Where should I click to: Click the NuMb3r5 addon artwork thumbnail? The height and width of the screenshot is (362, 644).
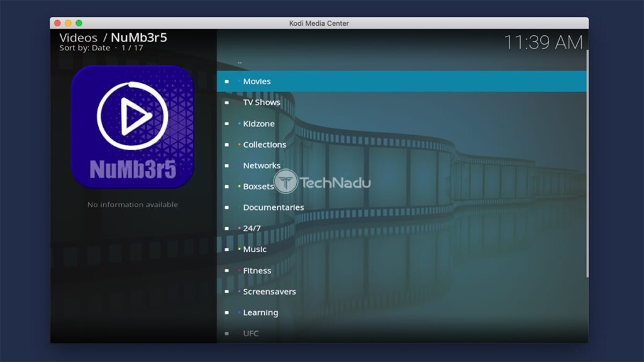132,126
